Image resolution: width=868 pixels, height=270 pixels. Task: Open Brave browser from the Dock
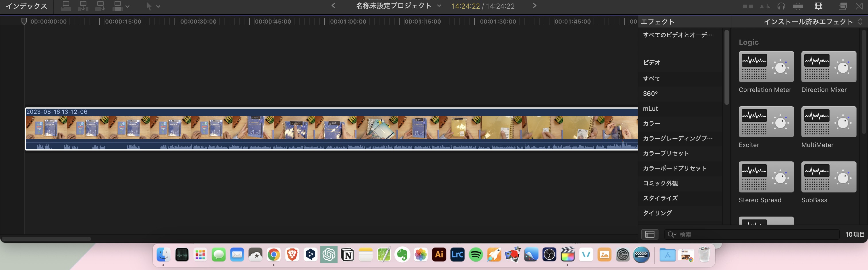[292, 255]
